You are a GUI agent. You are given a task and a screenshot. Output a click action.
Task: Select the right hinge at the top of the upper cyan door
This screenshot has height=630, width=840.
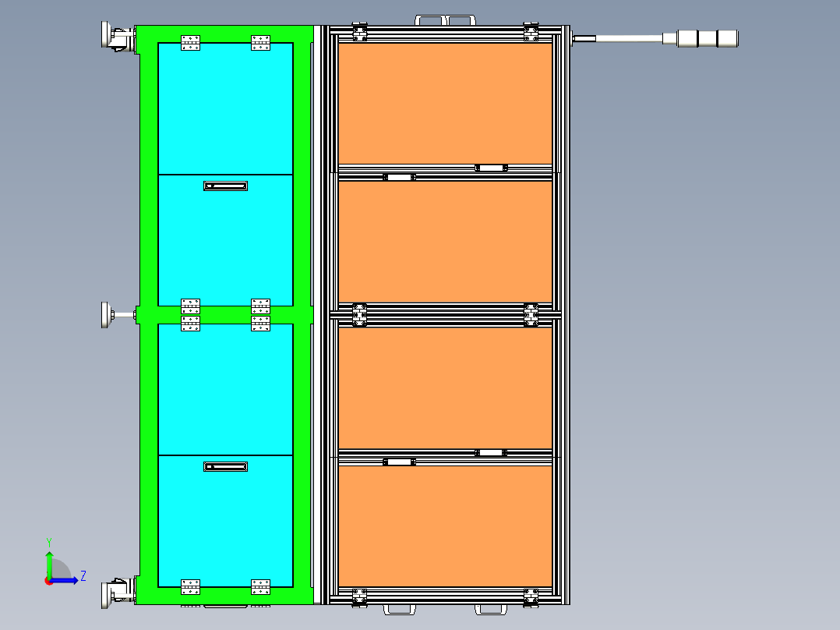(x=260, y=43)
